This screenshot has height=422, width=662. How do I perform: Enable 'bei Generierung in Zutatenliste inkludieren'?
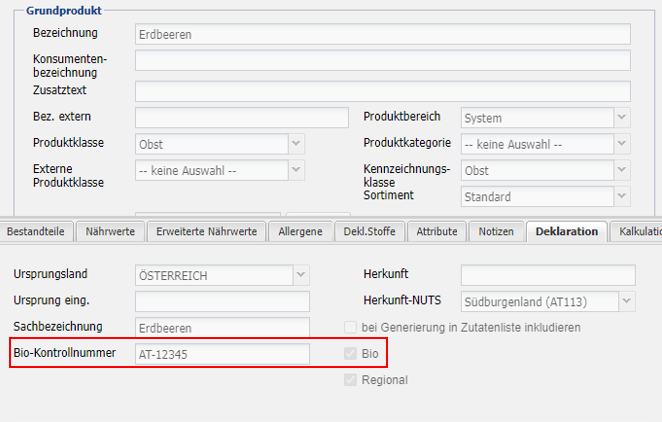pos(350,327)
